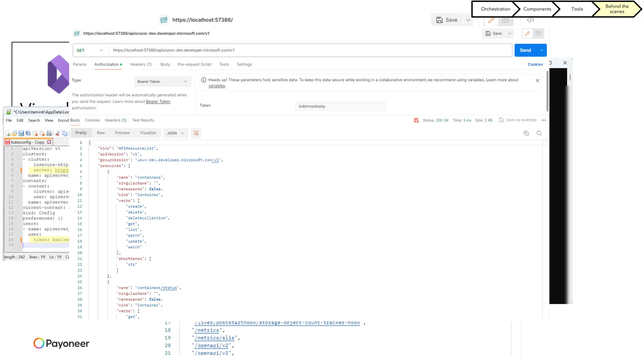
Task: Click the Print icon in Notepad++
Action: [x=49, y=134]
